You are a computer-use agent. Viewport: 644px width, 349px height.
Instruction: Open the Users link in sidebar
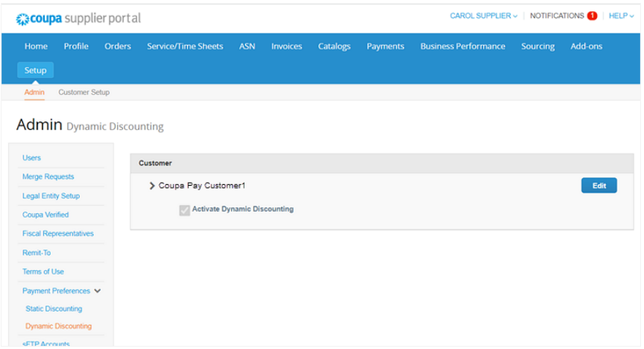click(31, 158)
